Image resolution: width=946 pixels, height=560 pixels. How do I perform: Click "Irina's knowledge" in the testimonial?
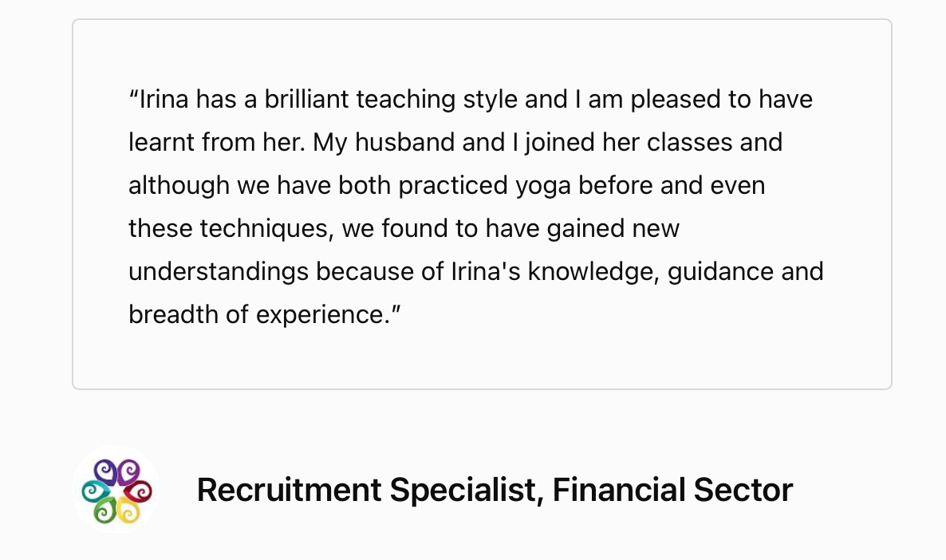(555, 271)
